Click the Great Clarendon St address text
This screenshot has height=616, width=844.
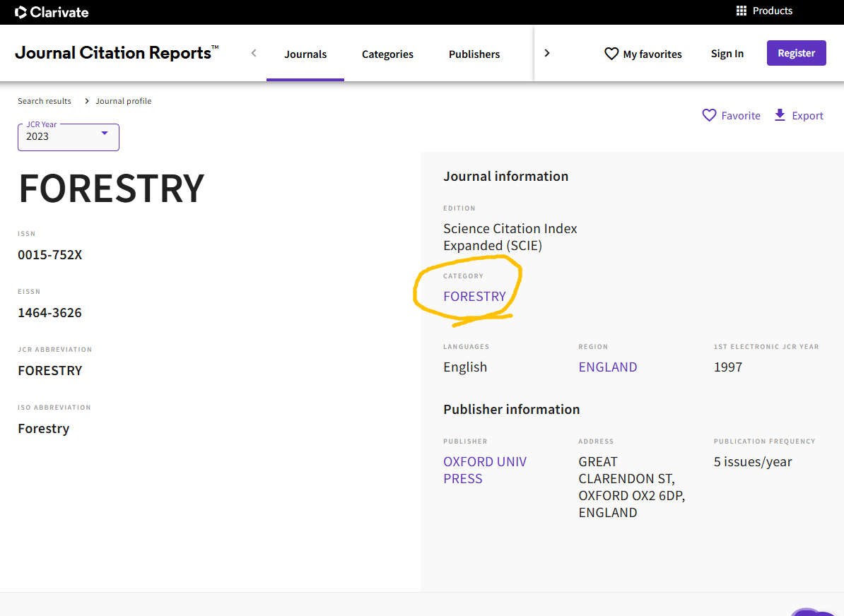(631, 487)
